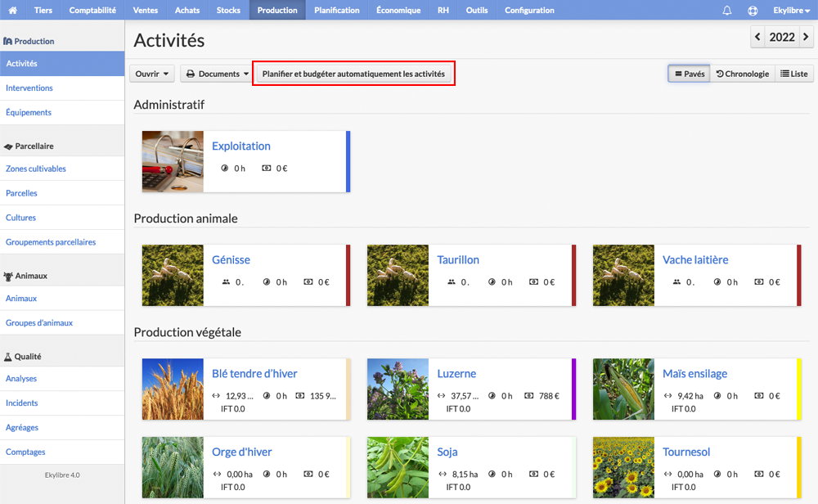
Task: Open Incidents in the sidebar
Action: click(x=62, y=403)
